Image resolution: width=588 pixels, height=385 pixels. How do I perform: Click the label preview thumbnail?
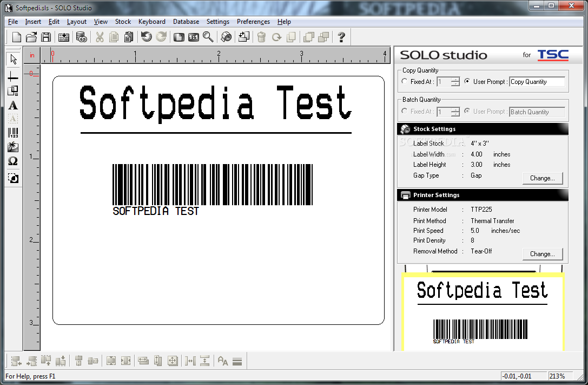pyautogui.click(x=483, y=312)
